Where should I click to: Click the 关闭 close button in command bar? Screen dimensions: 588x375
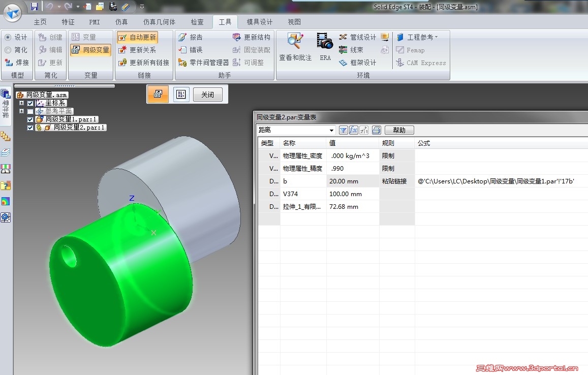[x=208, y=95]
